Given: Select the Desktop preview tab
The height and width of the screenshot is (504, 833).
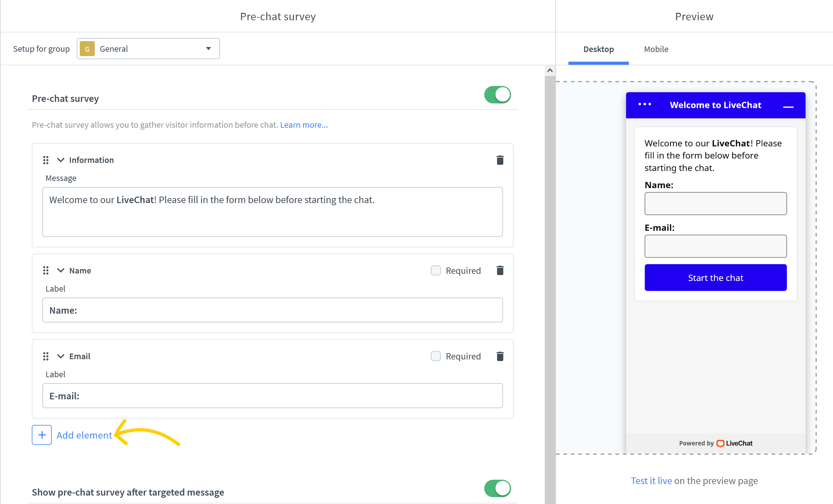Looking at the screenshot, I should pyautogui.click(x=598, y=49).
